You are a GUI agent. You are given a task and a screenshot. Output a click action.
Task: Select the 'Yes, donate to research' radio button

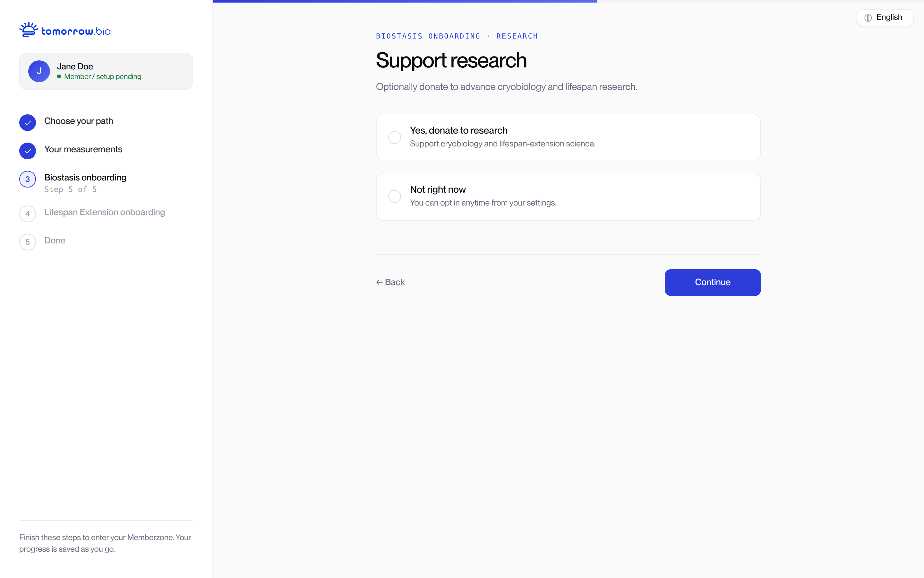tap(394, 137)
